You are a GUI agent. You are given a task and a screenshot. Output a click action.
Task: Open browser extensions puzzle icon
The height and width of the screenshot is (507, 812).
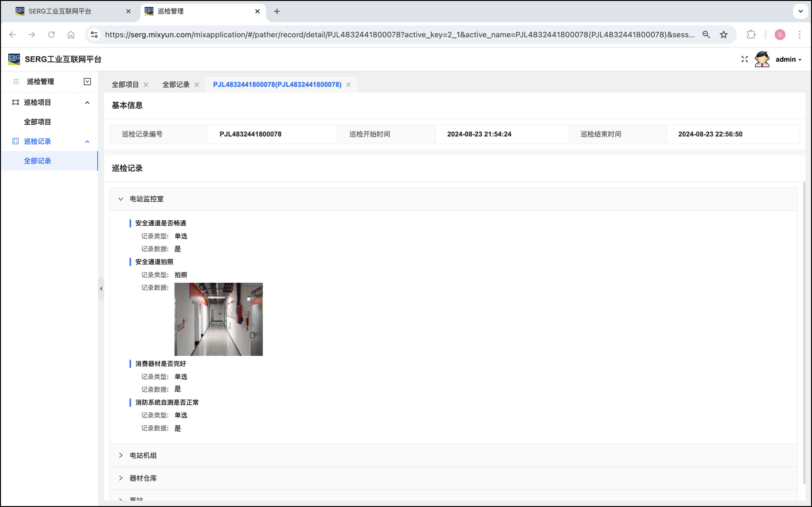click(751, 34)
